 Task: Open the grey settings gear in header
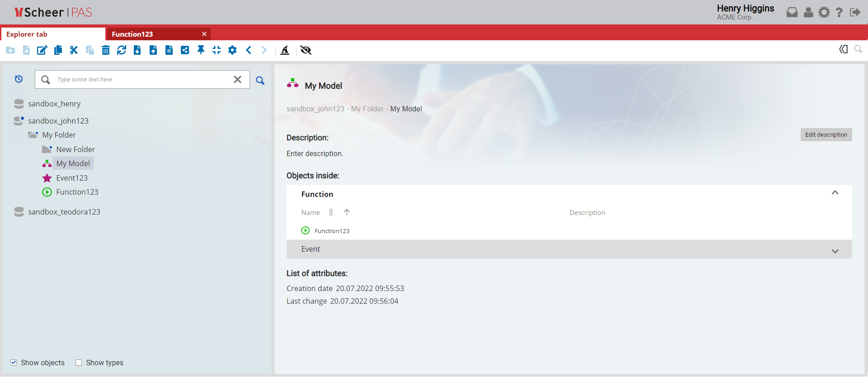click(x=824, y=12)
